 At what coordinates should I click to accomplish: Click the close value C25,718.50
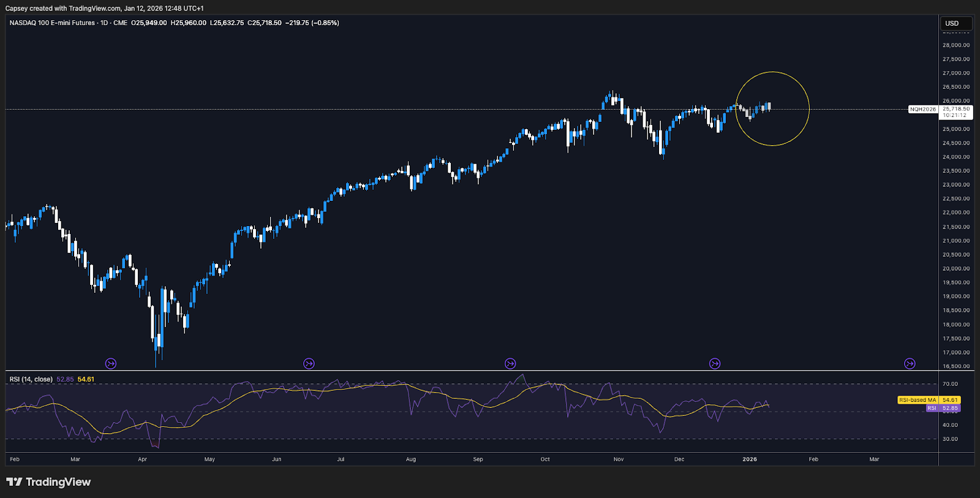pos(265,23)
